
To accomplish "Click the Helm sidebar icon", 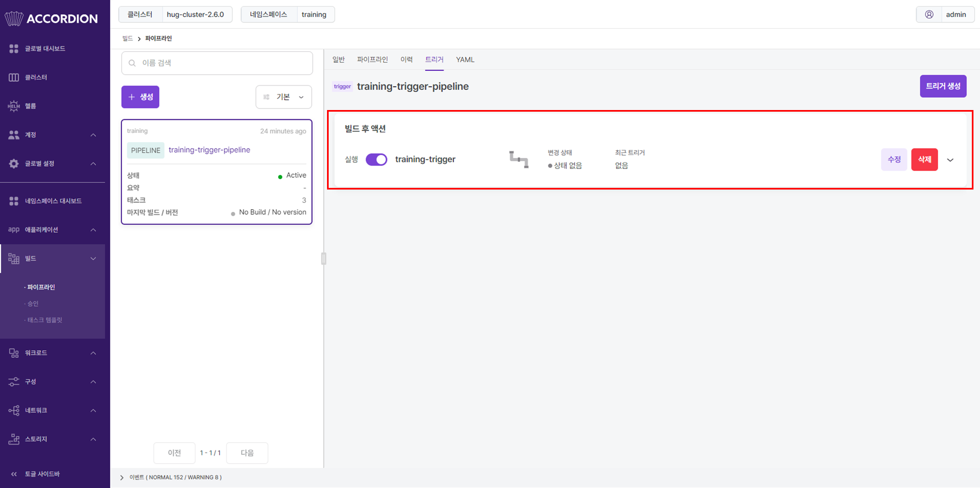I will [14, 106].
